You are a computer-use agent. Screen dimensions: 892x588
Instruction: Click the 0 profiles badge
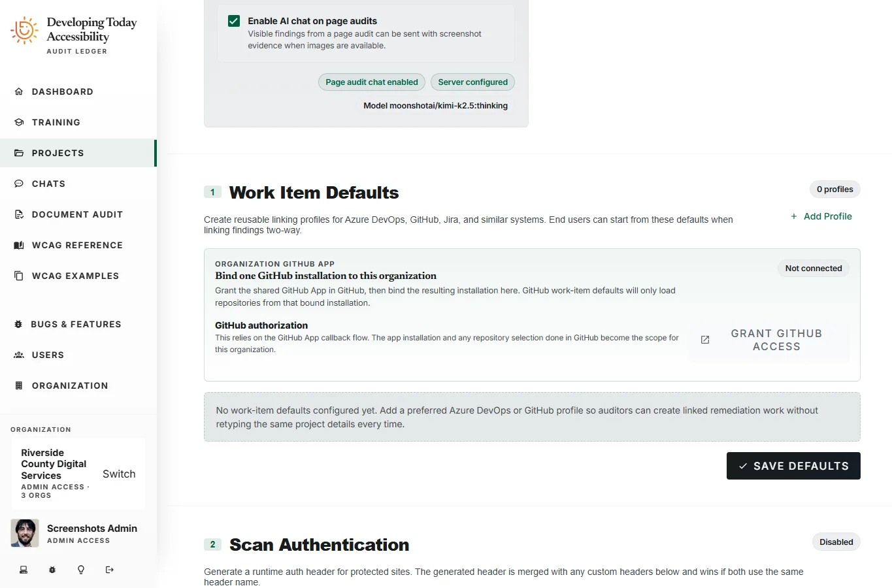tap(834, 189)
